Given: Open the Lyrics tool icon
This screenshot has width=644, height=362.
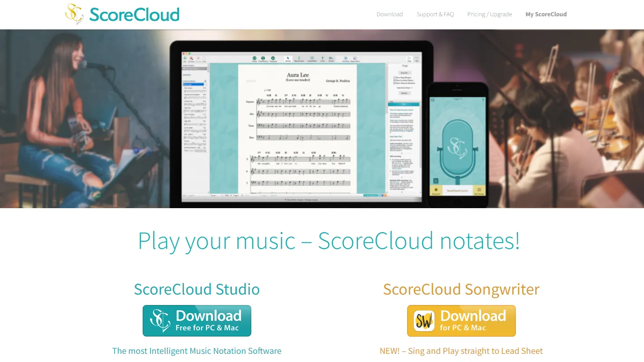Looking at the screenshot, I should 322,58.
